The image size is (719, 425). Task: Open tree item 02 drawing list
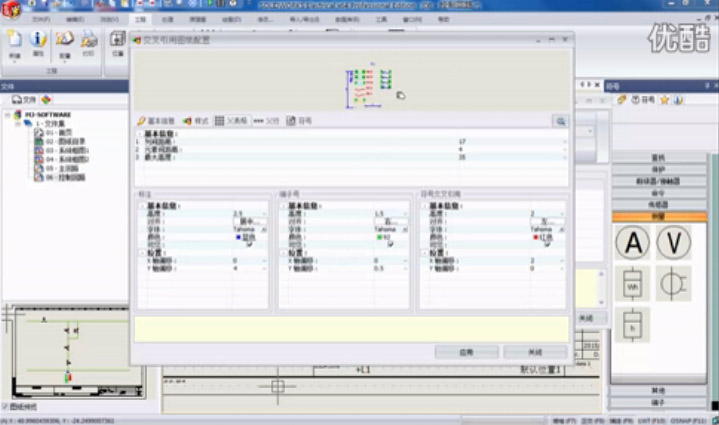pos(60,141)
